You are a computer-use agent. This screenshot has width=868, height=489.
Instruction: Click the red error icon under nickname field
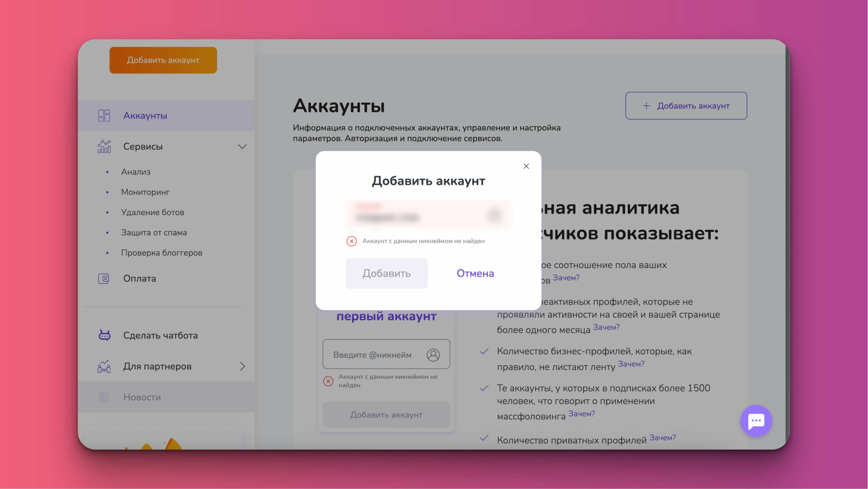tap(328, 381)
